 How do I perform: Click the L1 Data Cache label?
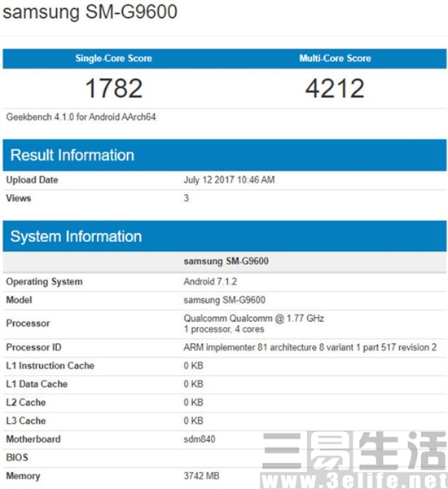(37, 384)
